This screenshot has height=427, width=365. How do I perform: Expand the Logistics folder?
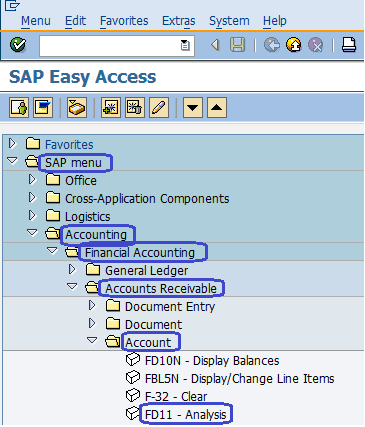coord(32,216)
